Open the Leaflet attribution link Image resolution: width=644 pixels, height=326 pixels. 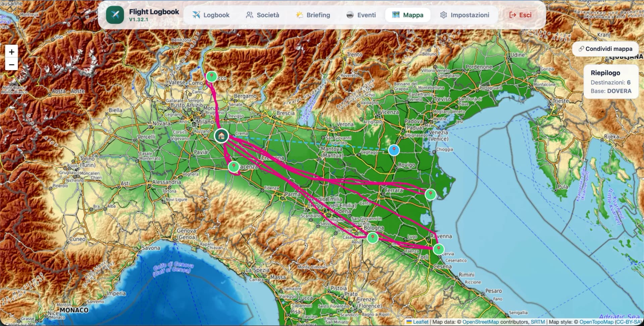point(417,322)
